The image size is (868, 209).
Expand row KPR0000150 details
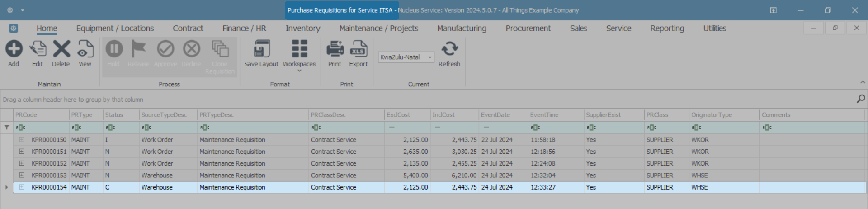22,140
